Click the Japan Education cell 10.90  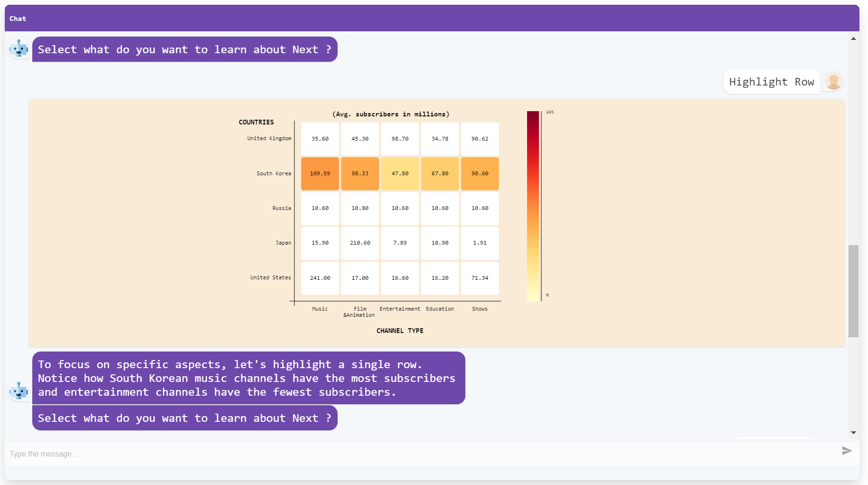point(440,243)
